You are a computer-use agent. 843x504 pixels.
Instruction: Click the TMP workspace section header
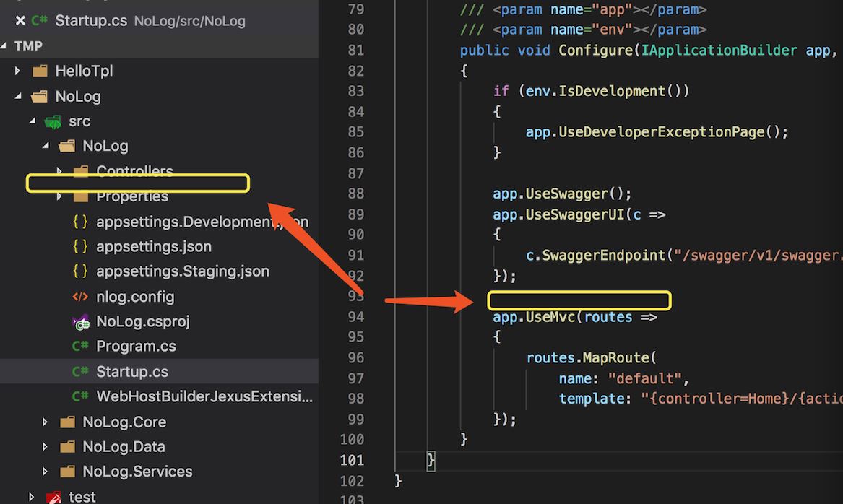pos(28,46)
